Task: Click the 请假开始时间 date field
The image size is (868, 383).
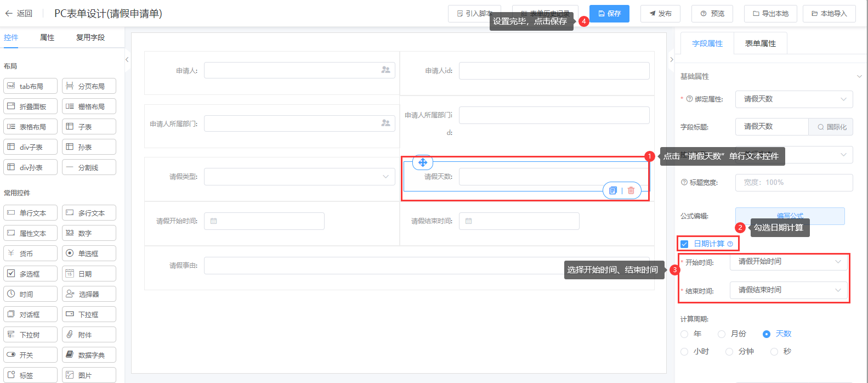Action: click(264, 221)
